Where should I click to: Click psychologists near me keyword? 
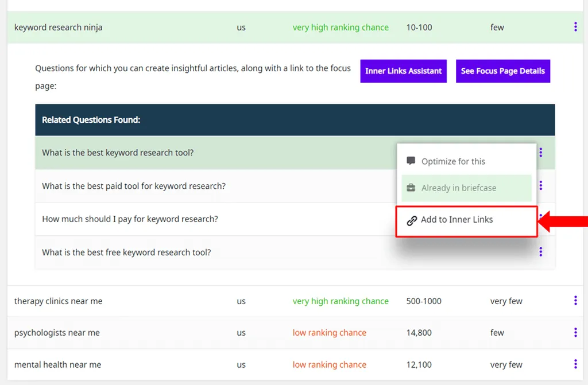click(57, 333)
